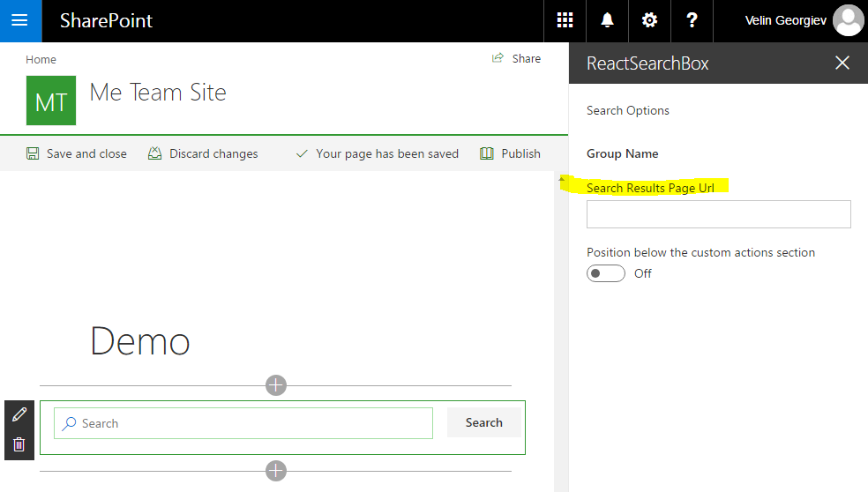Viewport: 868px width, 492px height.
Task: Delete the web part with the trash icon
Action: (19, 444)
